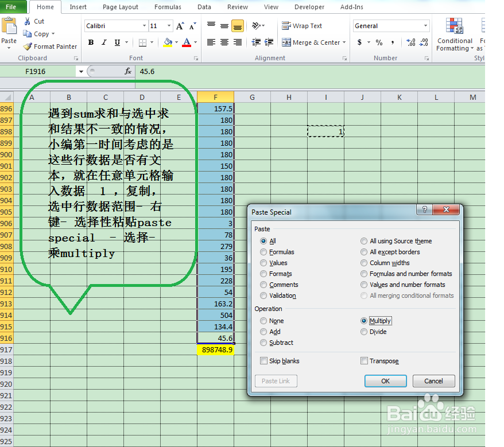Open the fill color dropdown arrow
This screenshot has width=504, height=447.
176,42
